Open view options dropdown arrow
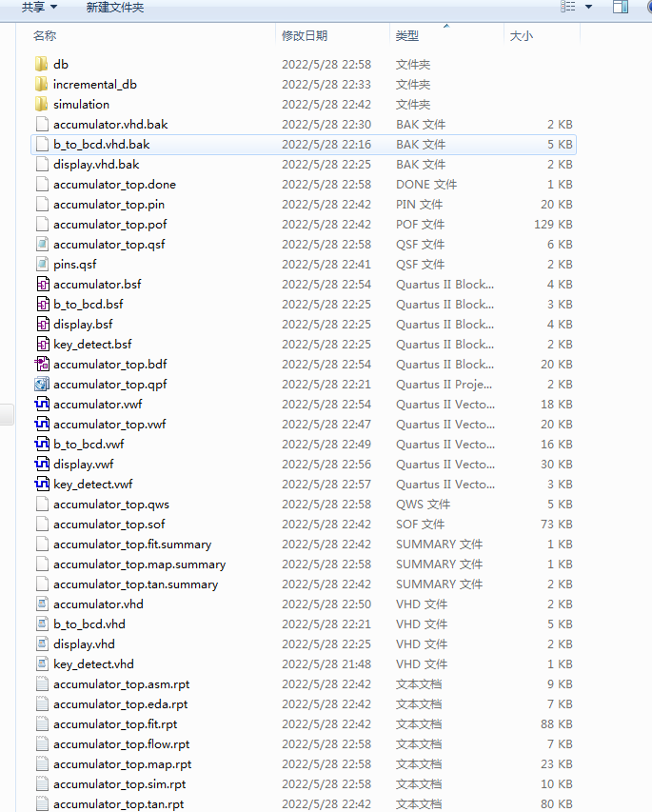 (588, 7)
